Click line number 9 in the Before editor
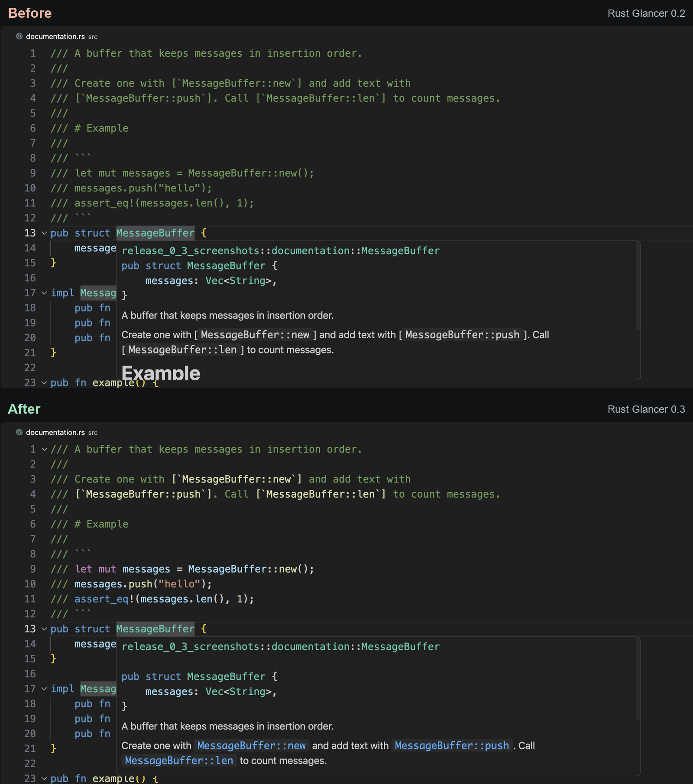 (33, 173)
